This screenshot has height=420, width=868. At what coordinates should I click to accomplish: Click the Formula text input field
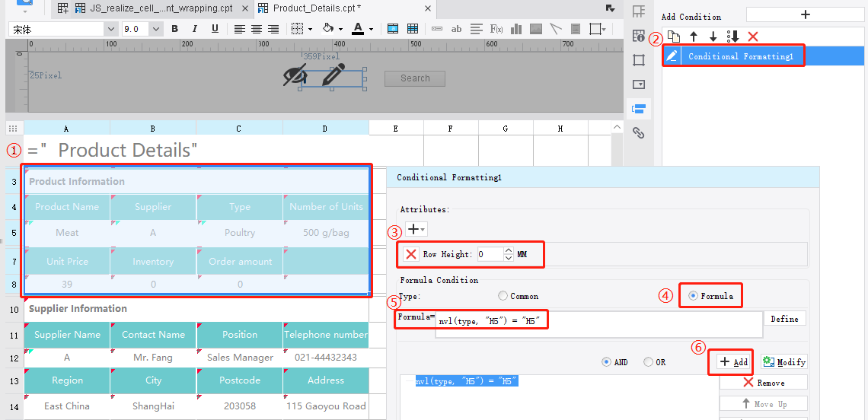pos(598,323)
